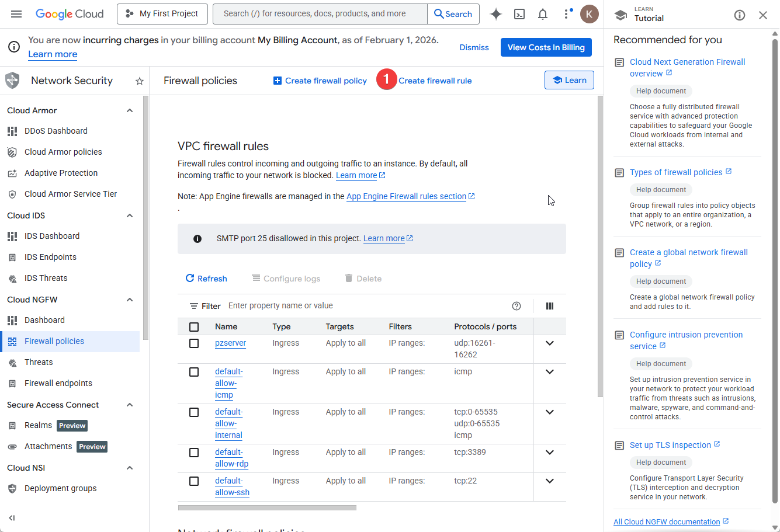Check the pzserver rule checkbox
The width and height of the screenshot is (780, 532).
(x=194, y=343)
